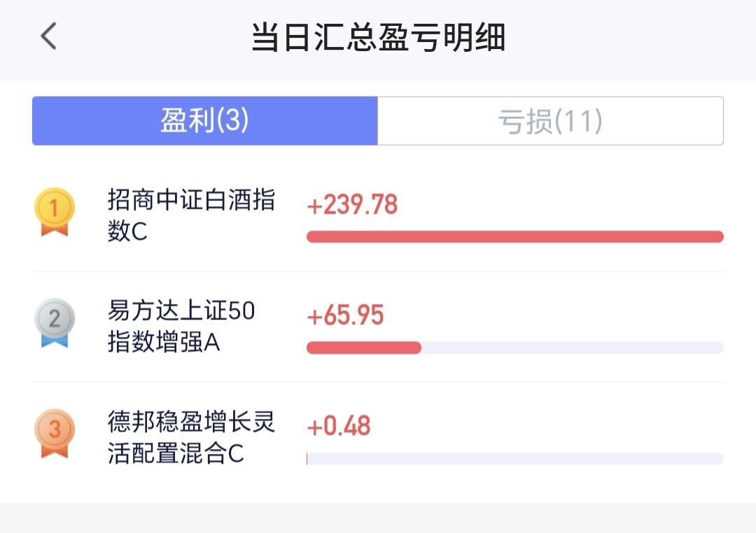Switch to the 亏损(11) tab
The height and width of the screenshot is (533, 756).
(550, 121)
